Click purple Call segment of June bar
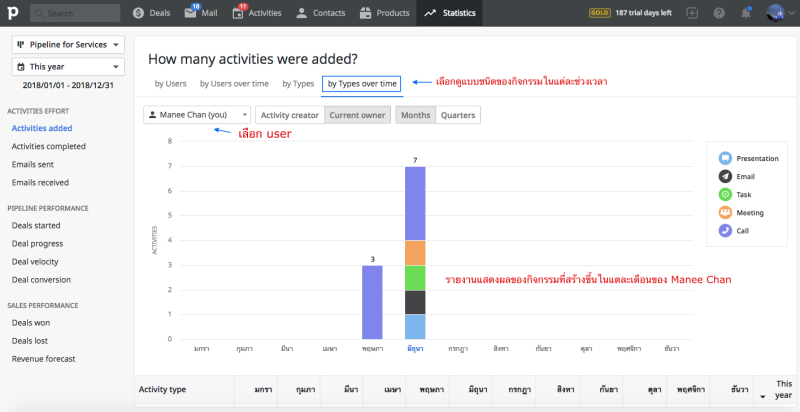This screenshot has width=800, height=412. tap(415, 203)
